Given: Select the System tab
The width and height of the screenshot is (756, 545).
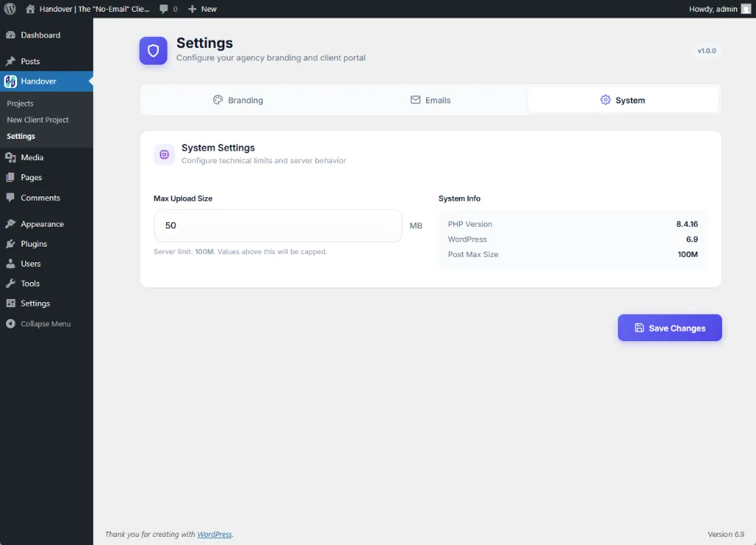Looking at the screenshot, I should (623, 100).
